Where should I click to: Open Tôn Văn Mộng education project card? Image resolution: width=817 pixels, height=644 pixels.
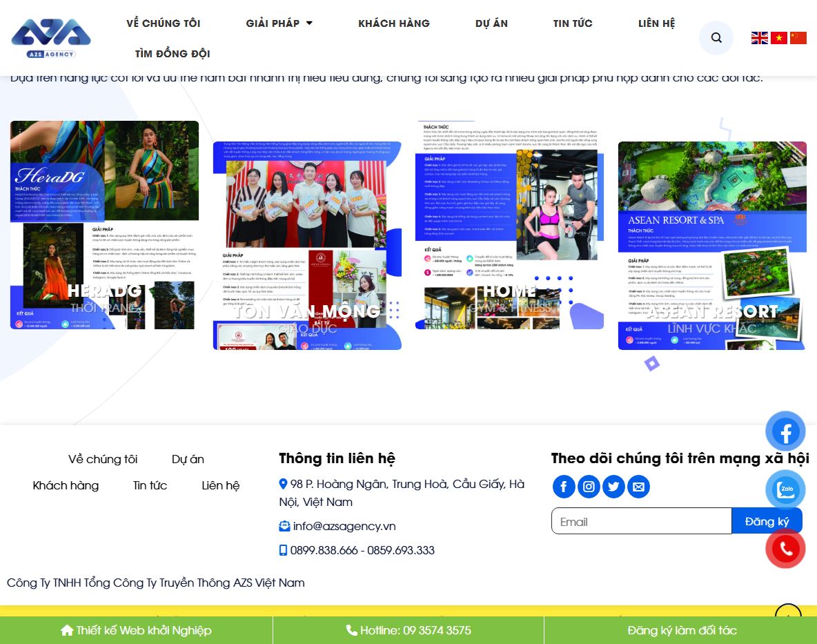[x=308, y=246]
